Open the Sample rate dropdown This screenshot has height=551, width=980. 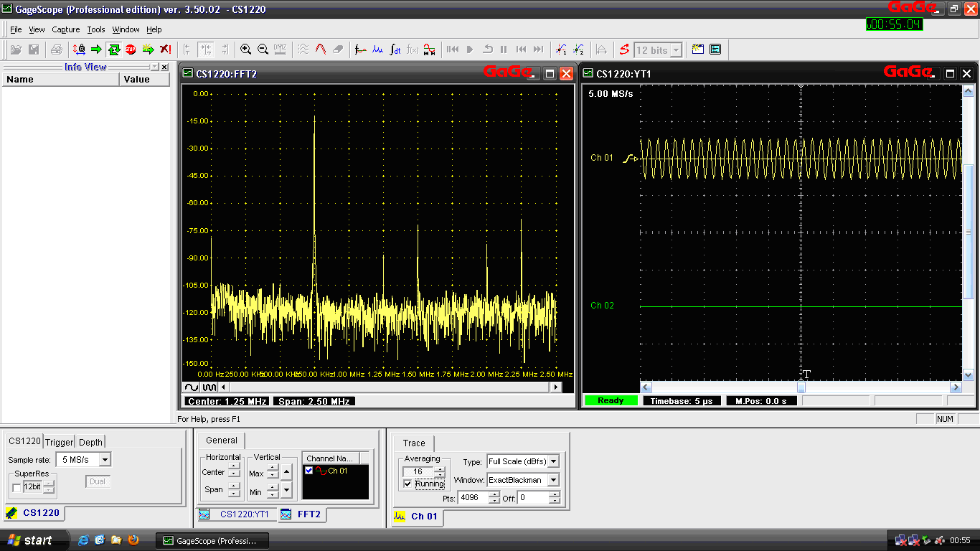pos(105,460)
